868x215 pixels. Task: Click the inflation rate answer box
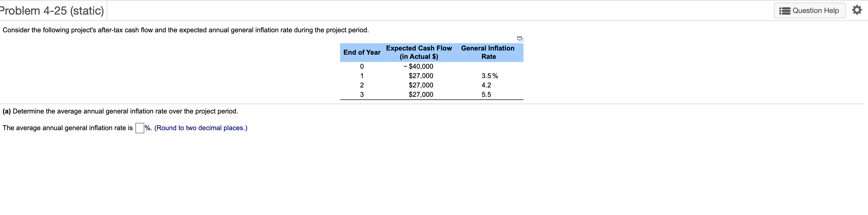(140, 128)
